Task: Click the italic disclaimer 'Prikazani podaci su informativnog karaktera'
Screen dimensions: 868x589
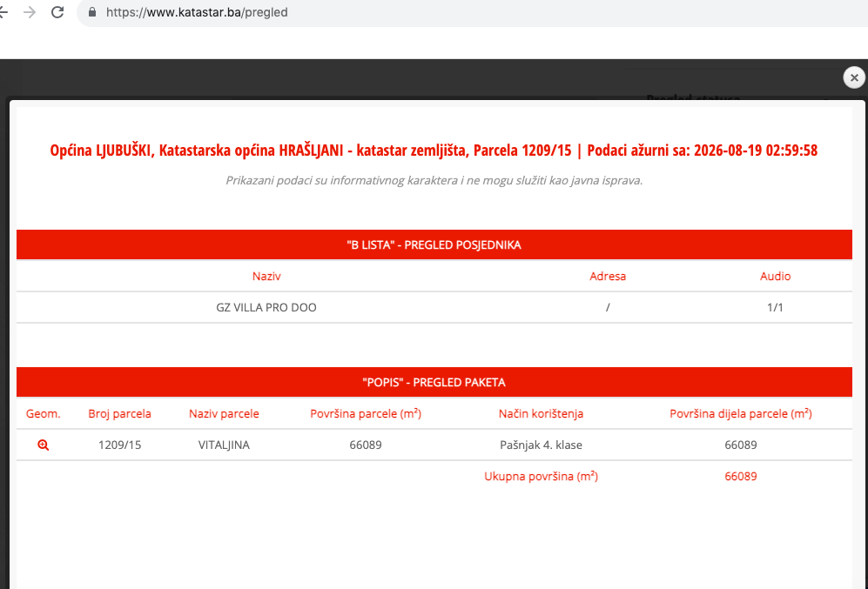Action: (x=434, y=180)
